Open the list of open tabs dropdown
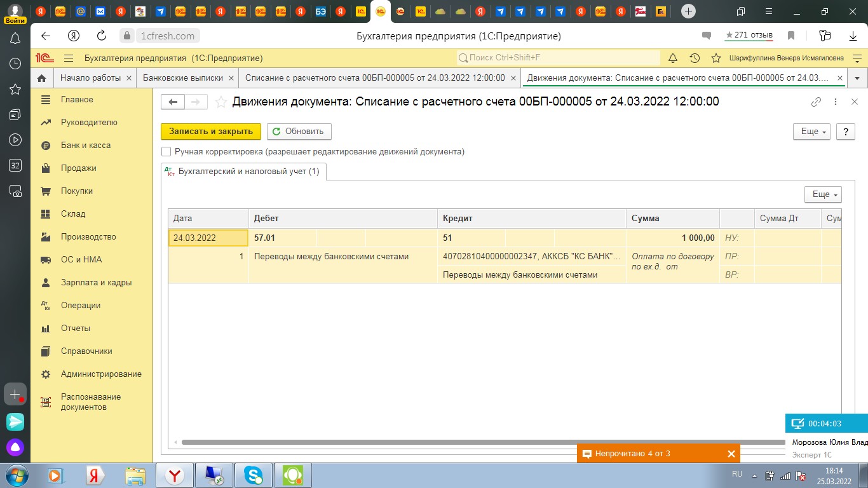This screenshot has width=868, height=488. tap(857, 78)
